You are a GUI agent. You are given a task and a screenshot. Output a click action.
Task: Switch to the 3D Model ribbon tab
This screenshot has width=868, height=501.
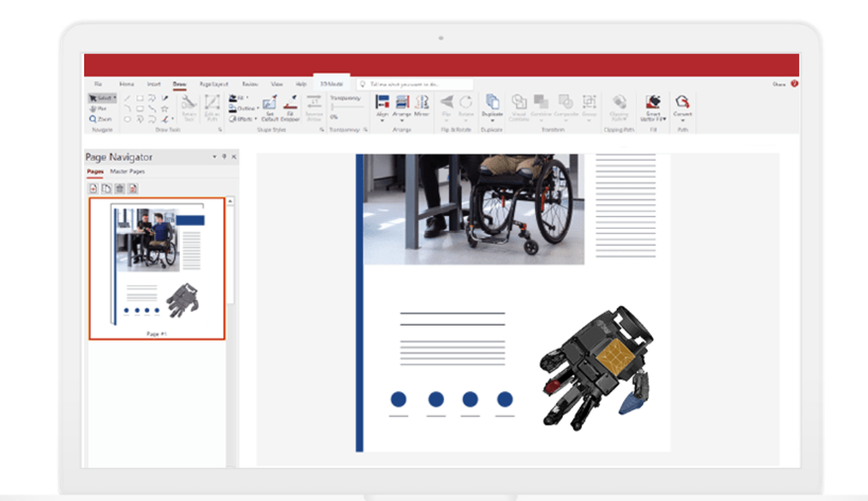(331, 81)
